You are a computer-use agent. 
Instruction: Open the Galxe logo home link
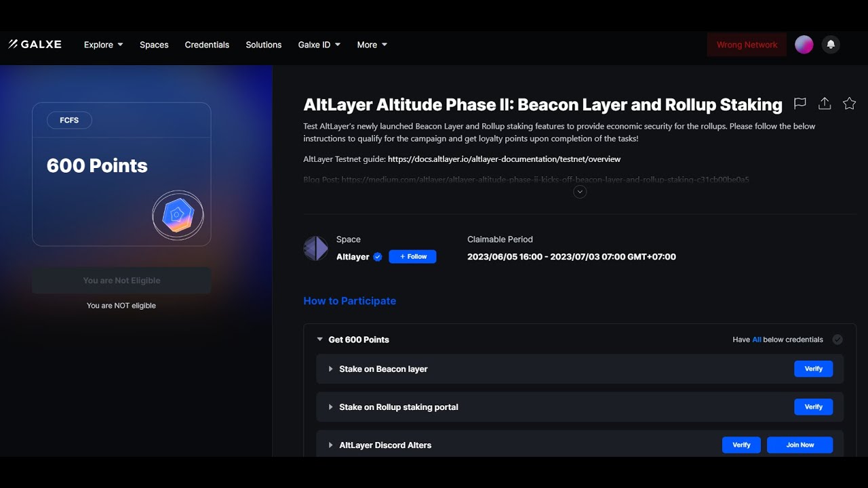click(x=35, y=44)
